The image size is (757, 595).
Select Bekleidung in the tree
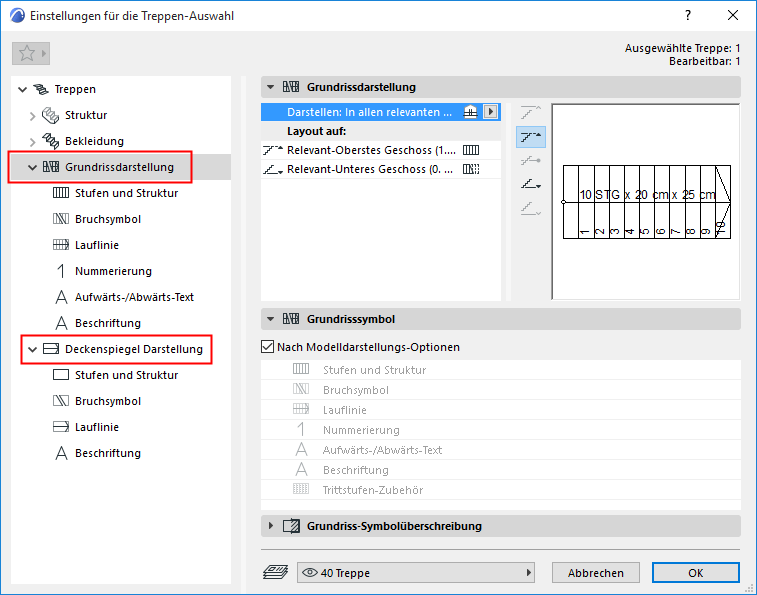(x=94, y=142)
